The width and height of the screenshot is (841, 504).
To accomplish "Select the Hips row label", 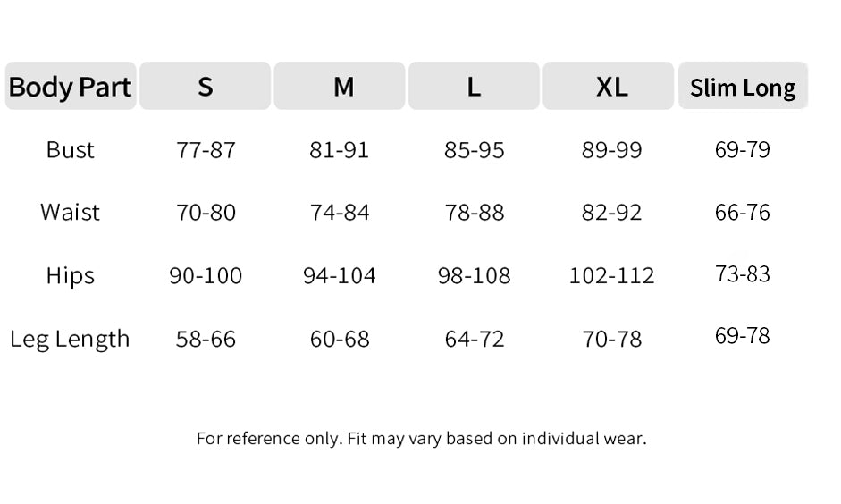I will 70,275.
